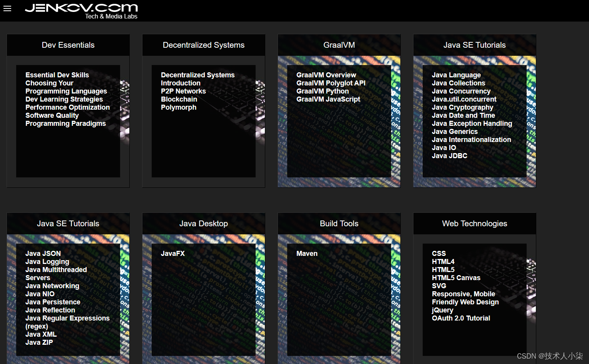Open Programming Paradigms tutorial

[x=65, y=124]
